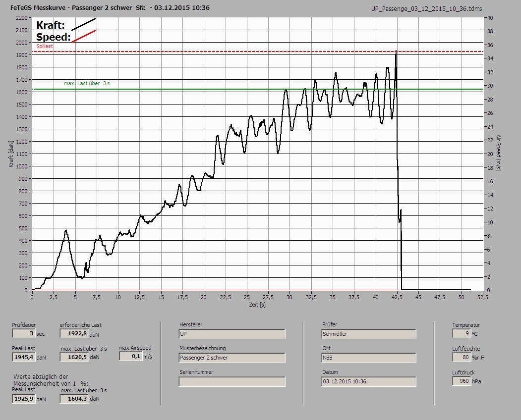Select the erforderliche Last field 1922,8
The height and width of the screenshot is (420, 521).
coord(74,333)
